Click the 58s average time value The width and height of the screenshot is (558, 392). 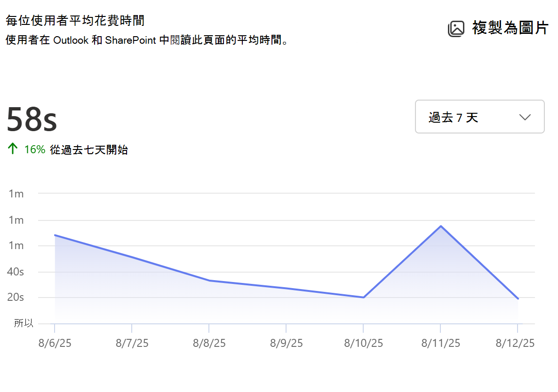click(32, 119)
